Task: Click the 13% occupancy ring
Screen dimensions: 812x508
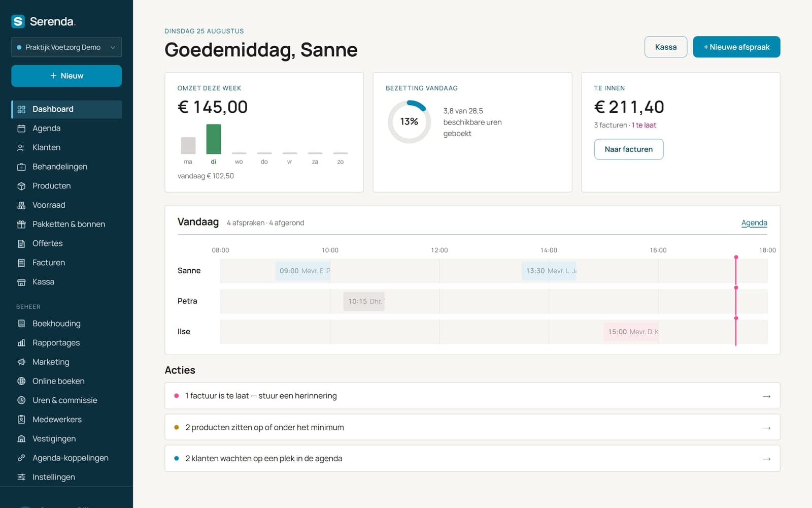Action: (x=409, y=121)
